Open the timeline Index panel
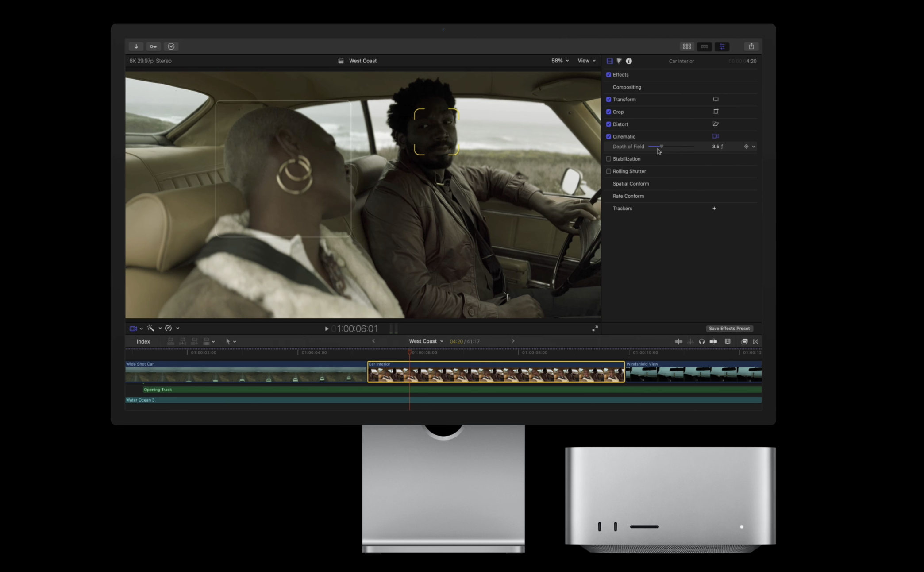Viewport: 924px width, 572px height. tap(143, 341)
